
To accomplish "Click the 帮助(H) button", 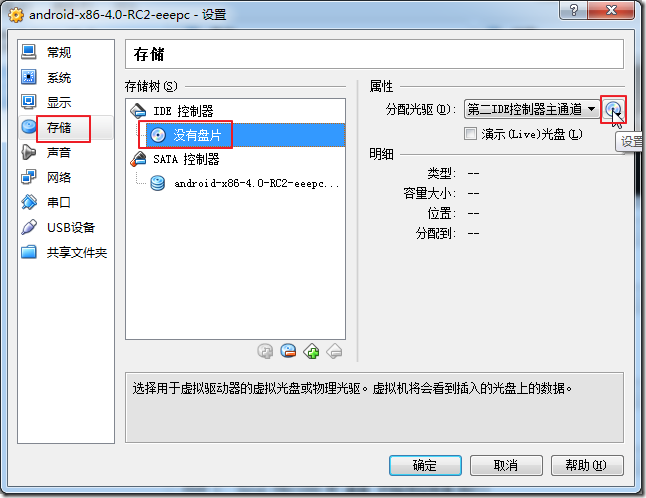I will click(587, 465).
